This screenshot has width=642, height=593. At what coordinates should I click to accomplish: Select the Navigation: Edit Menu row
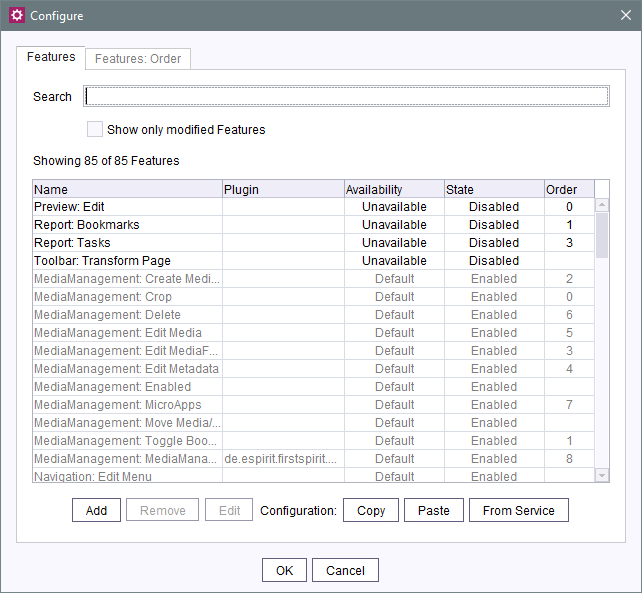click(x=313, y=475)
